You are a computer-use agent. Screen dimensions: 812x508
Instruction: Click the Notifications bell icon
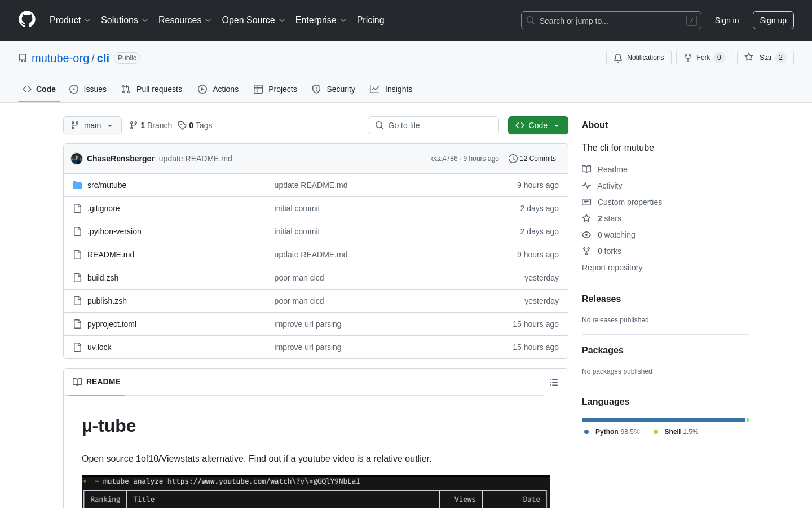618,58
